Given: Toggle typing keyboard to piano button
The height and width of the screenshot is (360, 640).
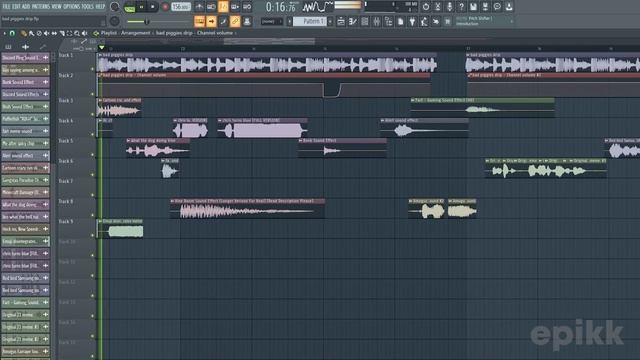Looking at the screenshot, I should (x=199, y=21).
